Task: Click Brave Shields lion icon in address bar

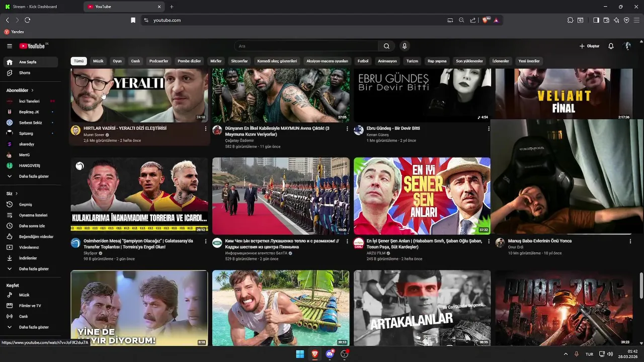Action: click(x=486, y=20)
